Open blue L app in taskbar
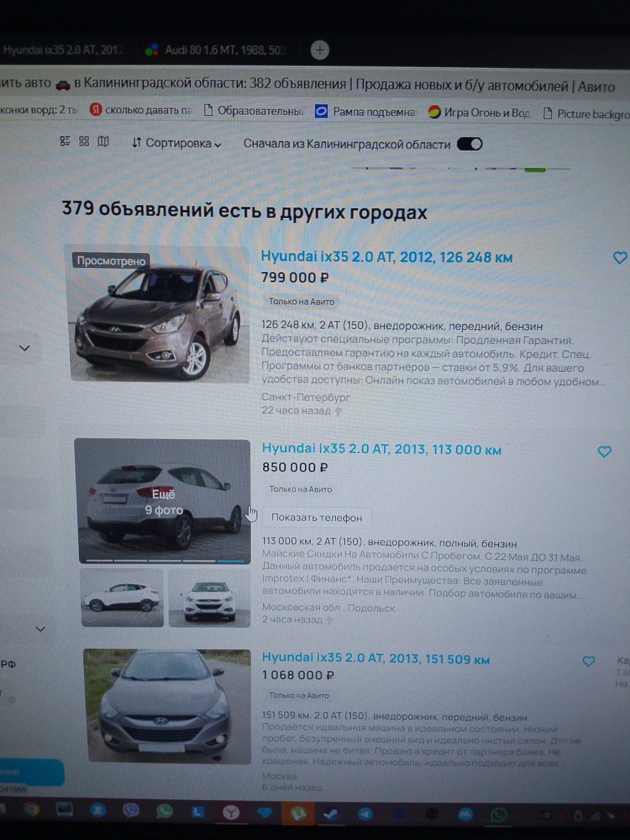 (x=198, y=812)
